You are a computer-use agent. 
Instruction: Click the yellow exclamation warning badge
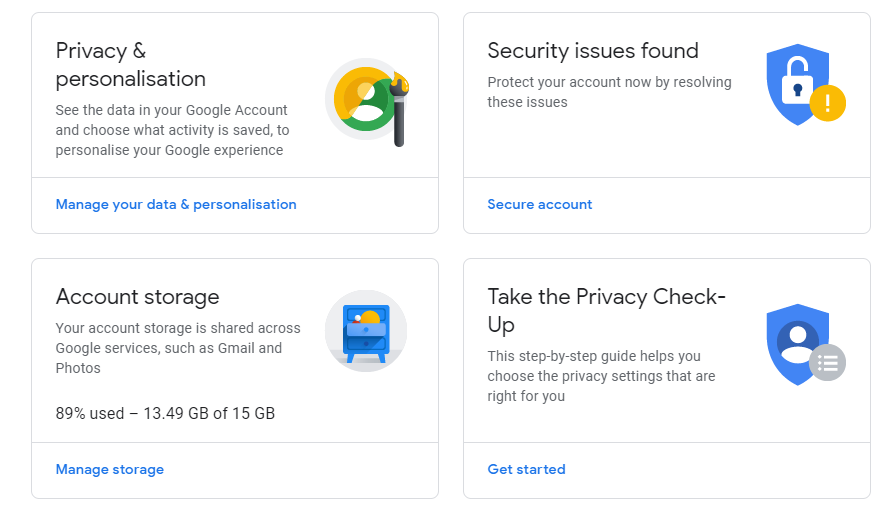click(x=827, y=103)
